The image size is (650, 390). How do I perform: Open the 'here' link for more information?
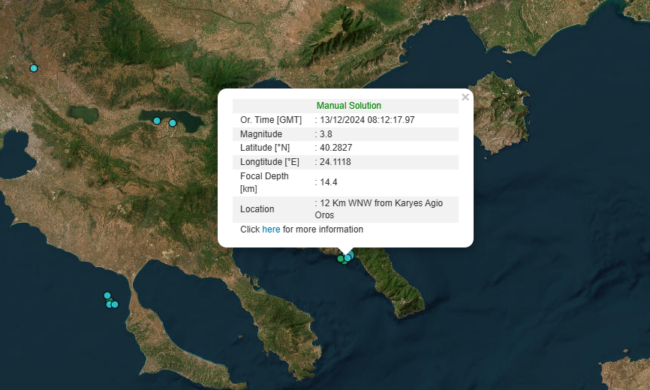pos(271,229)
